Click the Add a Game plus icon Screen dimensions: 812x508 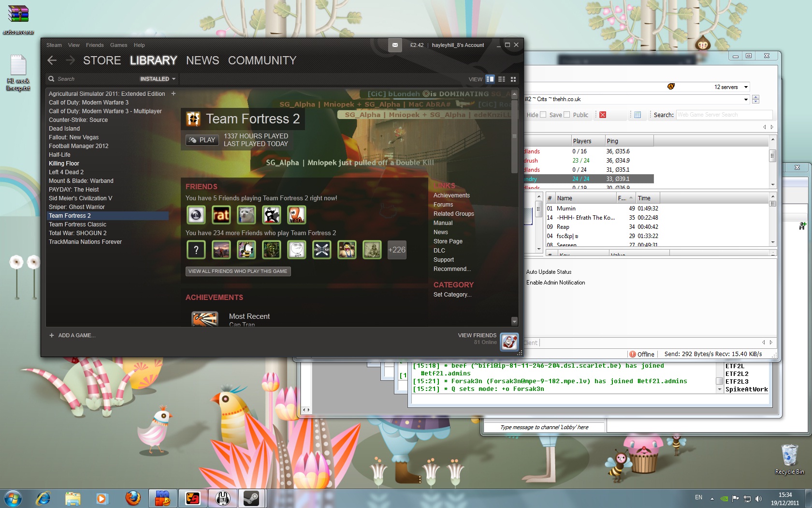[x=52, y=335]
